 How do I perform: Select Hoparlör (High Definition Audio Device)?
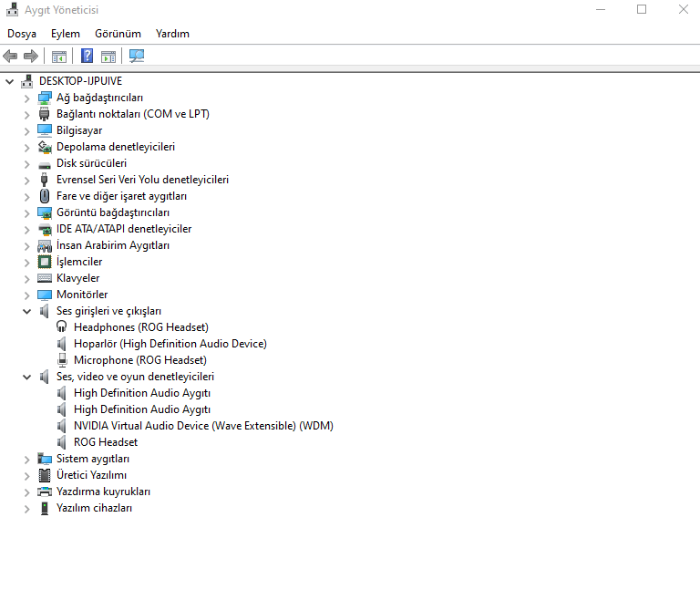point(170,344)
